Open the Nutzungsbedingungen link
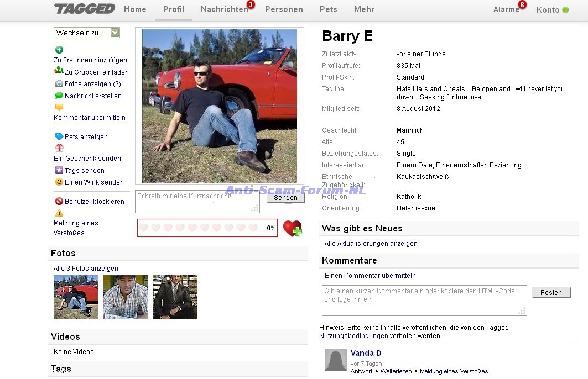 (353, 336)
